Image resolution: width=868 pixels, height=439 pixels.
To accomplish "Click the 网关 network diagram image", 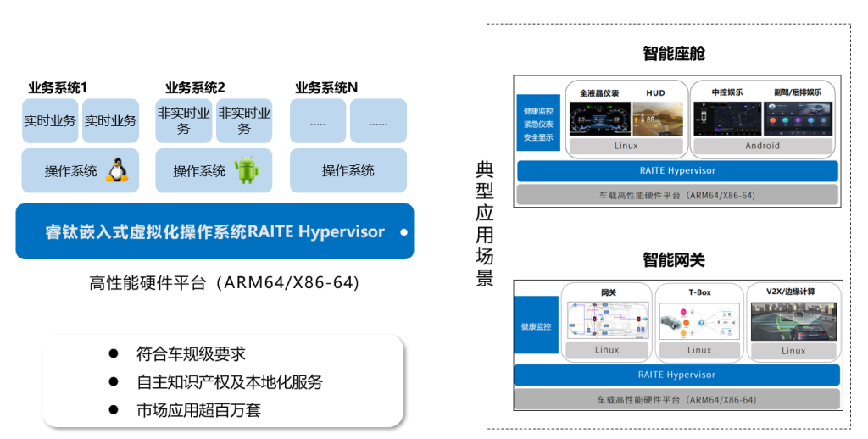I will pyautogui.click(x=607, y=320).
